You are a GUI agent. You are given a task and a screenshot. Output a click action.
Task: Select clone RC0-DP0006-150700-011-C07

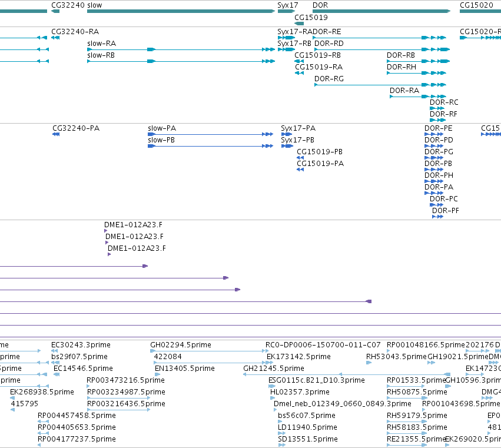267,351
